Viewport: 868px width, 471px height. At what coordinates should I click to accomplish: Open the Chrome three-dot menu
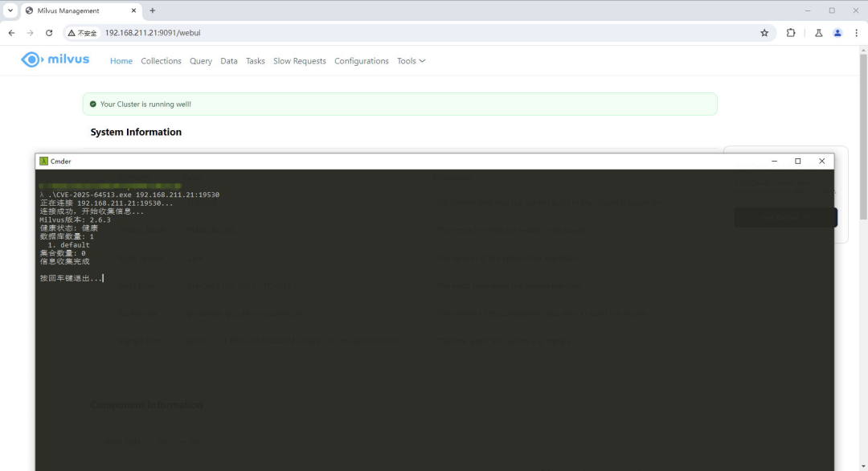855,33
